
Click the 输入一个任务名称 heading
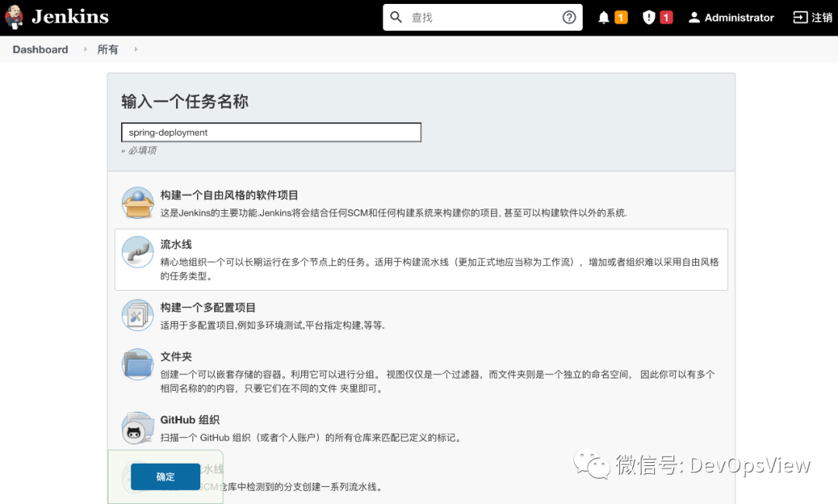pos(185,102)
